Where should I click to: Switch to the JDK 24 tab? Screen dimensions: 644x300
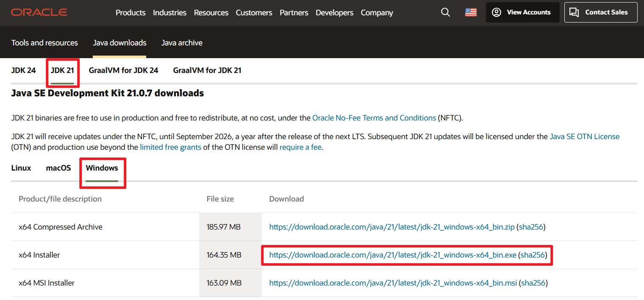tap(24, 70)
